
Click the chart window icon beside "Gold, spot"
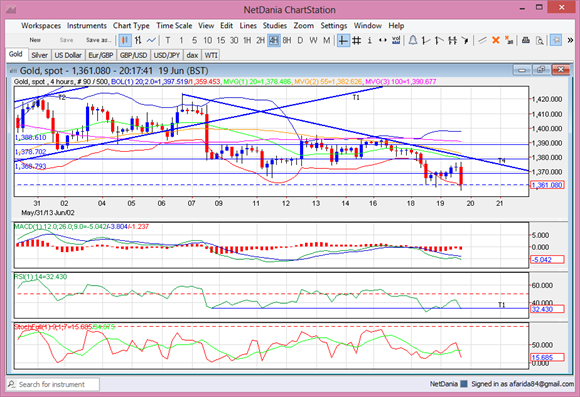(13, 71)
